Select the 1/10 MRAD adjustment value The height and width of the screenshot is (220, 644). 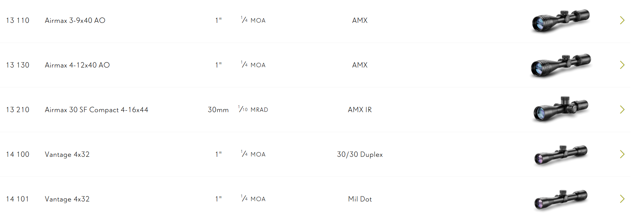tap(253, 109)
